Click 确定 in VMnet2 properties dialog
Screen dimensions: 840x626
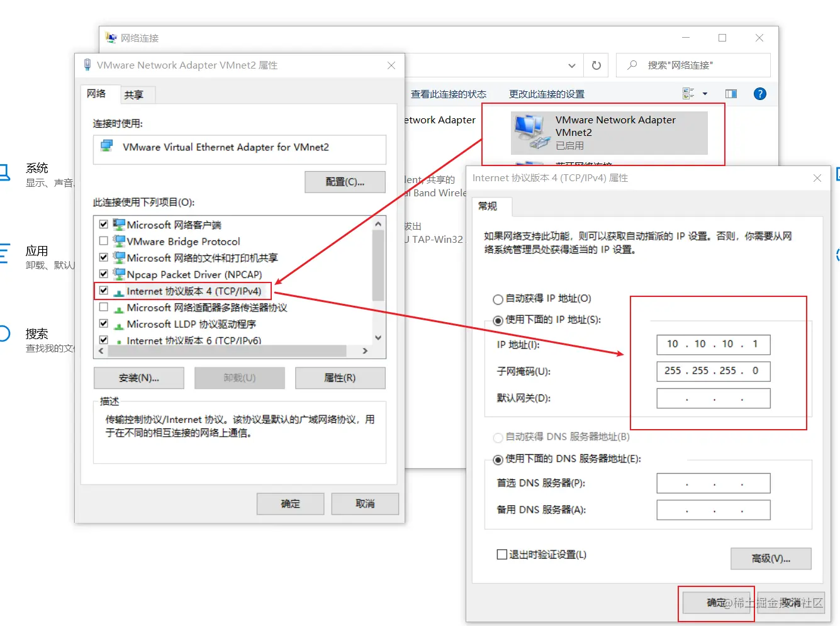[x=291, y=504]
